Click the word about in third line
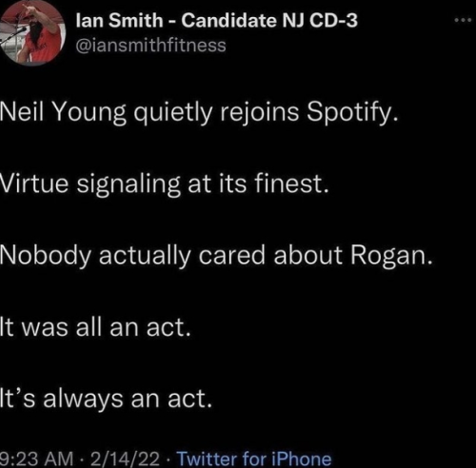Image resolution: width=476 pixels, height=468 pixels. tap(308, 256)
